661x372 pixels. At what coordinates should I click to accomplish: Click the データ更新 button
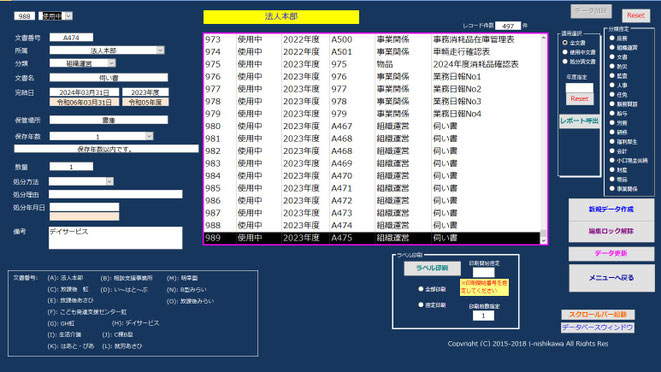(611, 253)
